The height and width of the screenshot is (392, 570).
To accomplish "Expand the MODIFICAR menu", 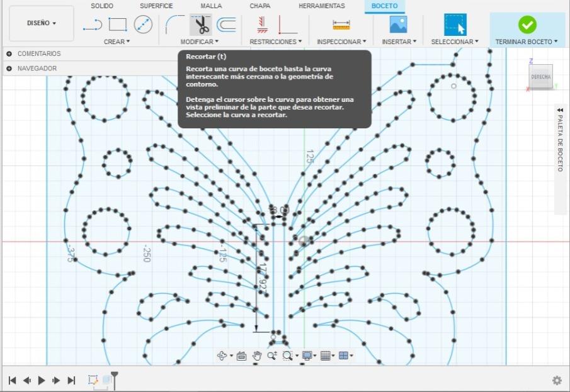I will tap(200, 42).
